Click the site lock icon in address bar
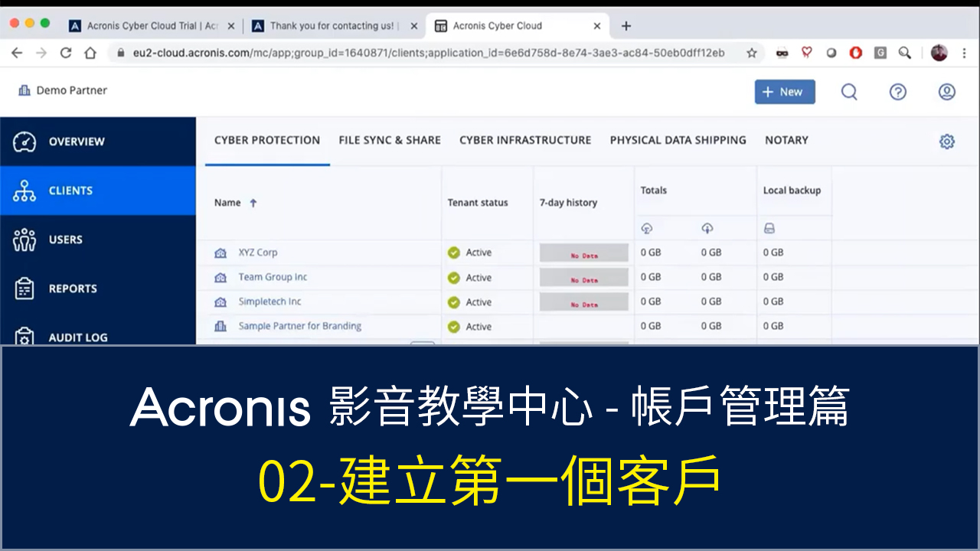This screenshot has height=551, width=980. 120,53
